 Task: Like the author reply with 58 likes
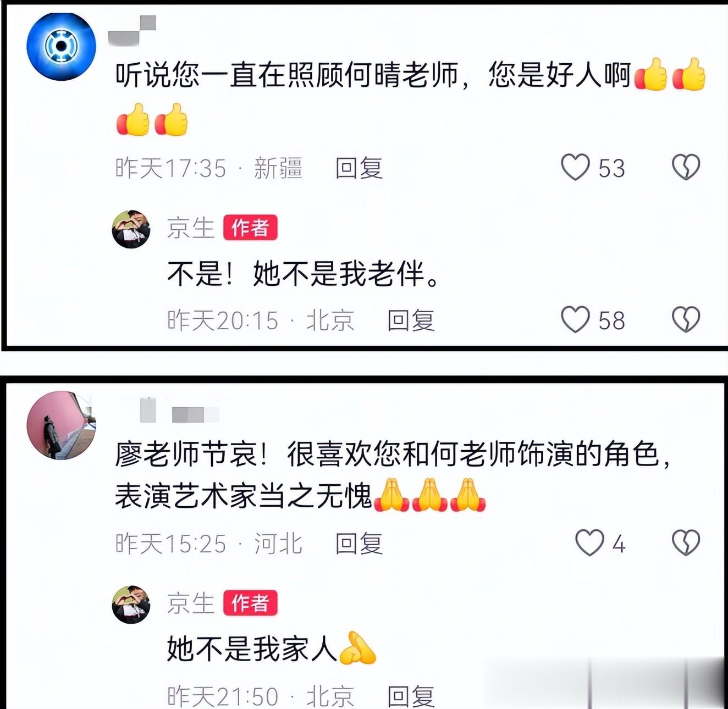click(x=575, y=320)
